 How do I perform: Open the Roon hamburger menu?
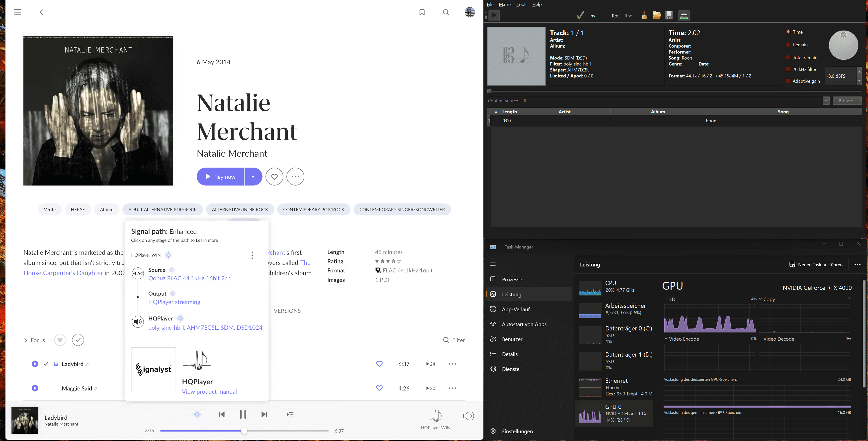(x=17, y=12)
